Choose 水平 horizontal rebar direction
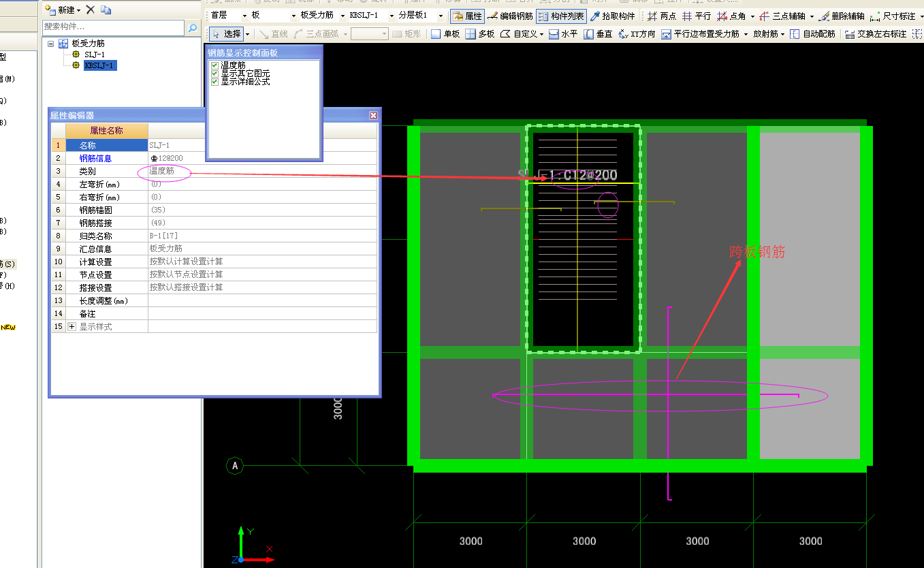This screenshot has height=568, width=924. coord(564,33)
